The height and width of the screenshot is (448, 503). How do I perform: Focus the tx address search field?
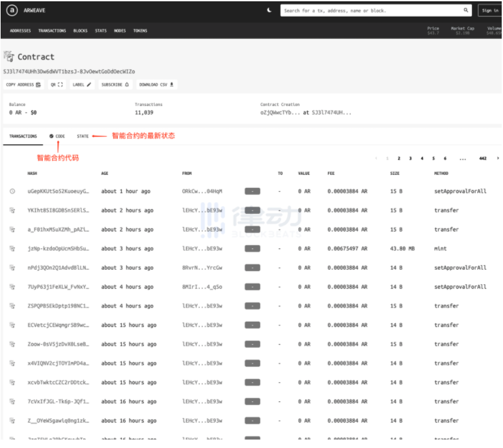pos(372,10)
